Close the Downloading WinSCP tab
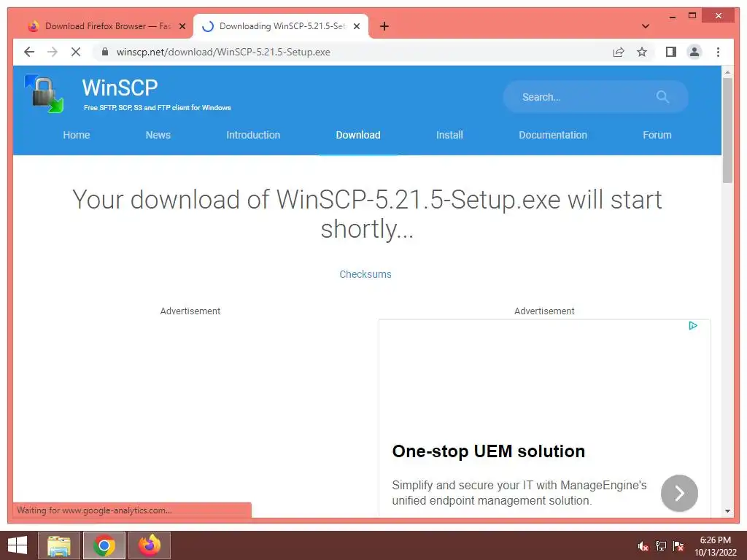The height and width of the screenshot is (560, 747). (356, 26)
